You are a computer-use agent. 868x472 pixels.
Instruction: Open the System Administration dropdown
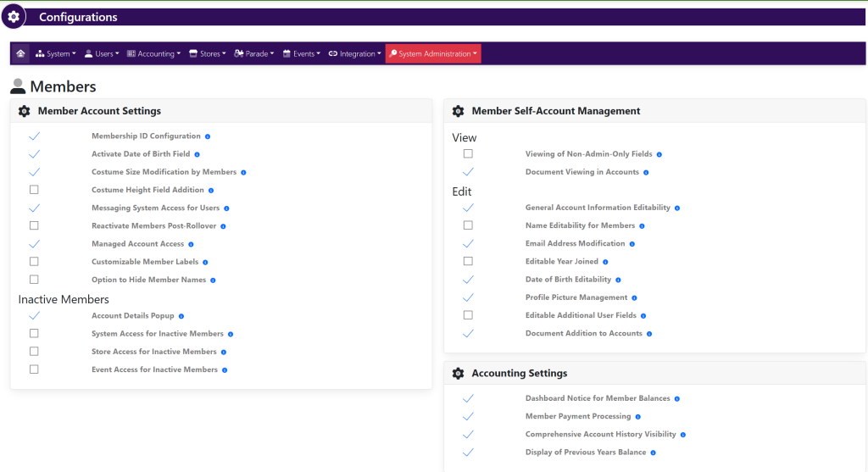point(433,53)
